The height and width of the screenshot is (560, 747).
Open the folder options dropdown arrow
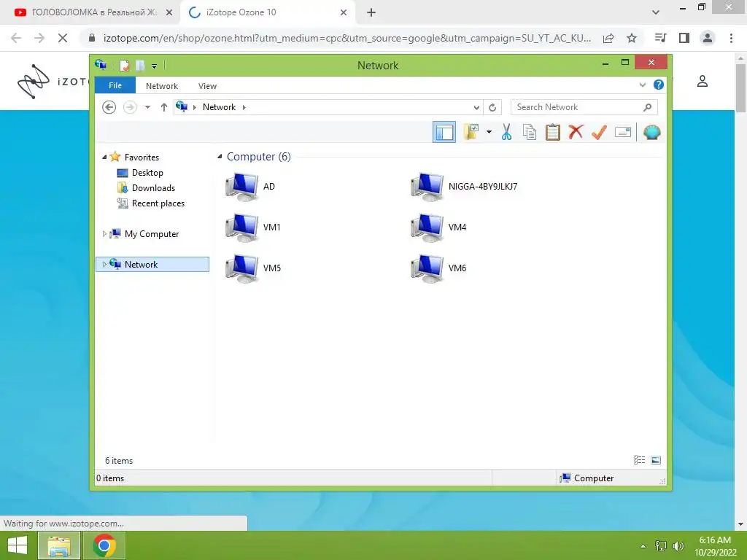point(489,132)
